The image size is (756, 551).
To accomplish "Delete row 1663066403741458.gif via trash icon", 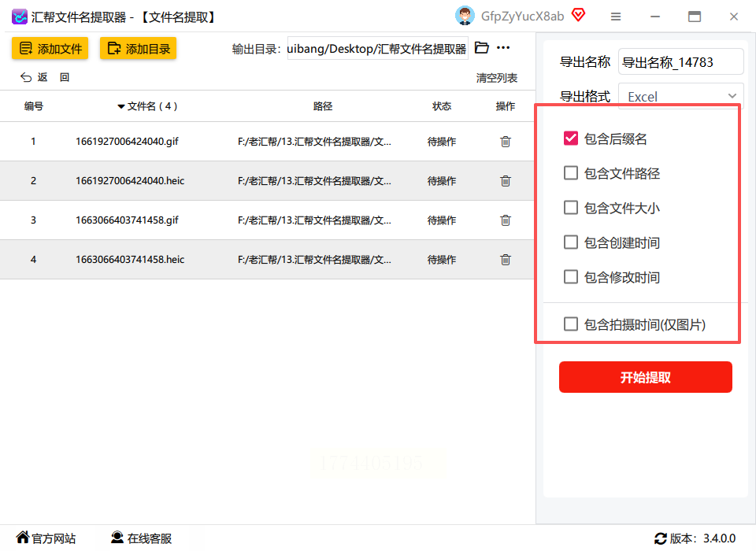I will pos(506,220).
